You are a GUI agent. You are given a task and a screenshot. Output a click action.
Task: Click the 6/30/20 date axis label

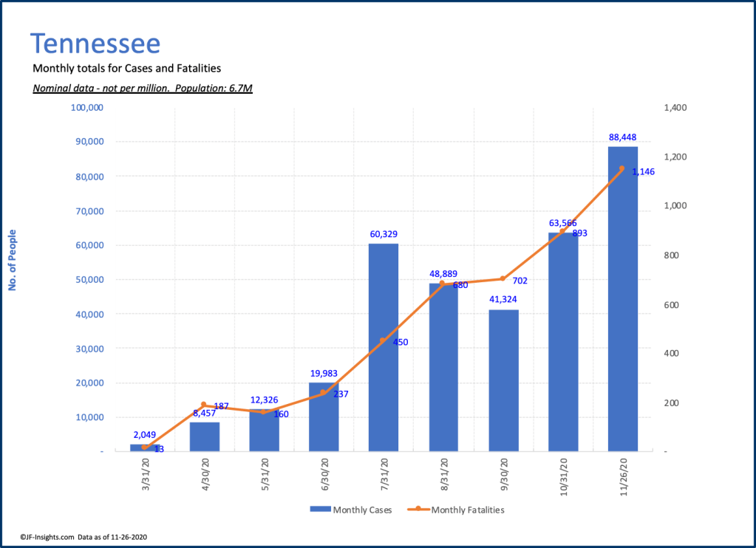coord(324,477)
